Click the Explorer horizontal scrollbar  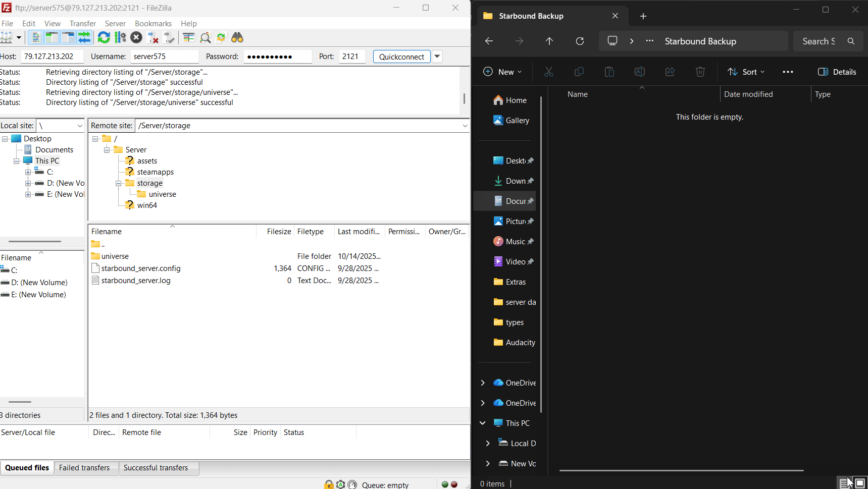[681, 470]
